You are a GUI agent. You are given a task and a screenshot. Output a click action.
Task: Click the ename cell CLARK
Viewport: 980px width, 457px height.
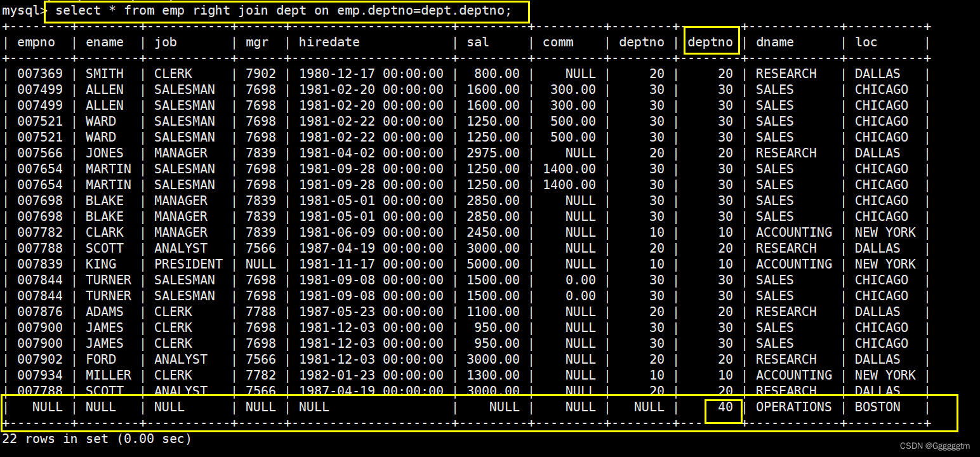pos(105,232)
